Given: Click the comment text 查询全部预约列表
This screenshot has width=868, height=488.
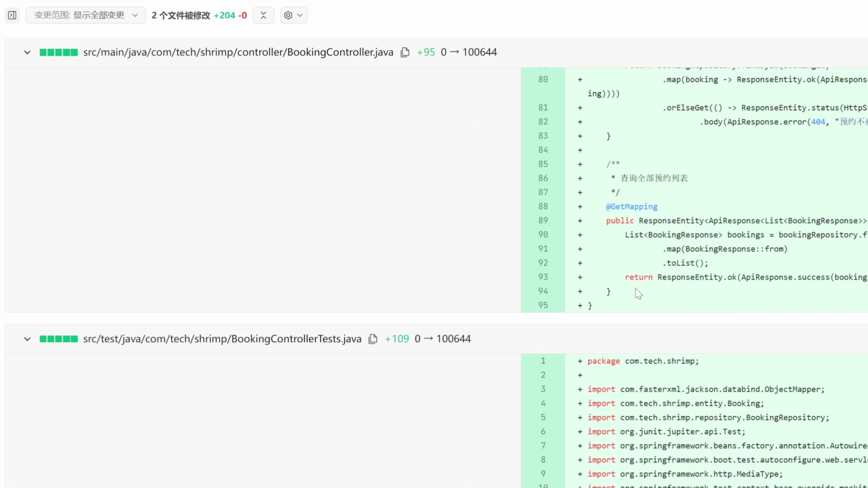Looking at the screenshot, I should [654, 178].
